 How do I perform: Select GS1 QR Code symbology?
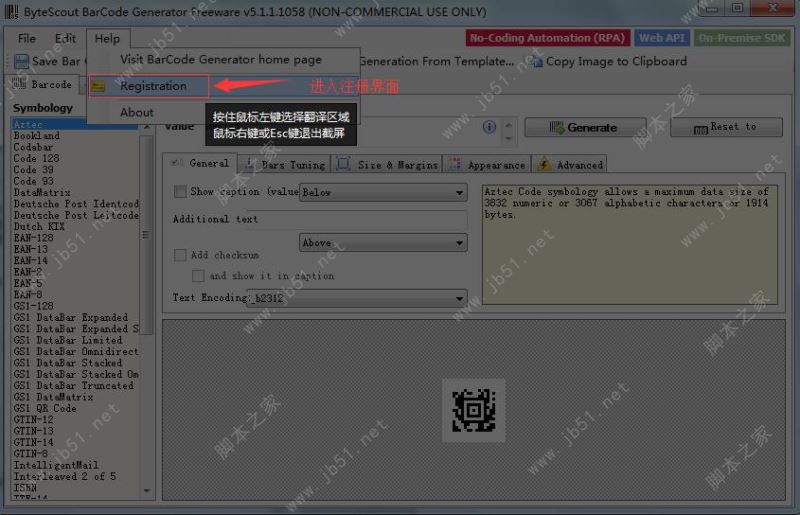45,408
